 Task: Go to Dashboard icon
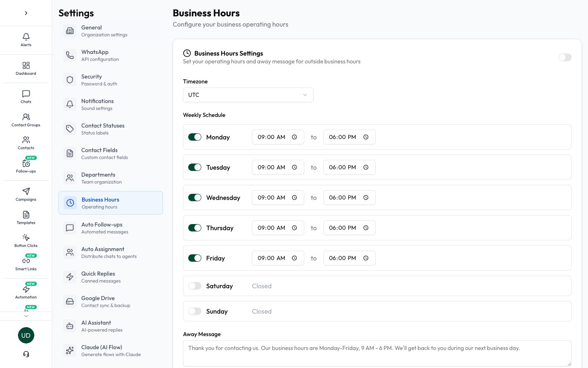pyautogui.click(x=26, y=65)
